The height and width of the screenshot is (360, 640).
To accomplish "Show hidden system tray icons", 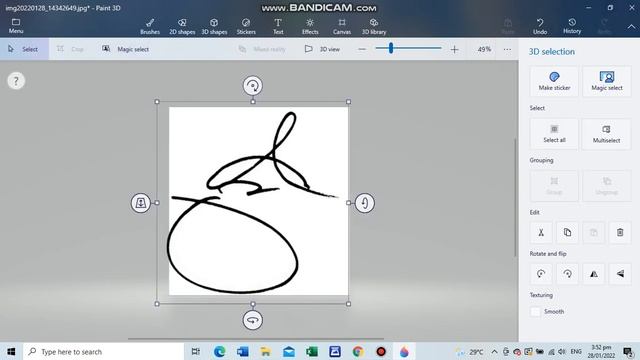I will (x=494, y=351).
